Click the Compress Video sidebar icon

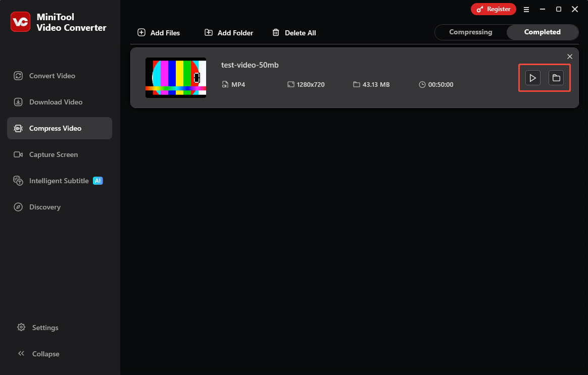19,128
